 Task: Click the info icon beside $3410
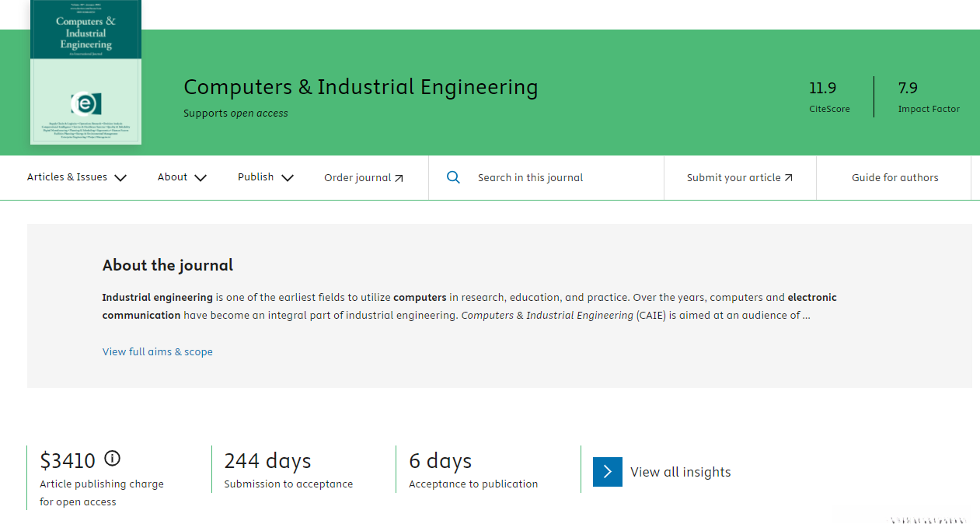coord(113,459)
